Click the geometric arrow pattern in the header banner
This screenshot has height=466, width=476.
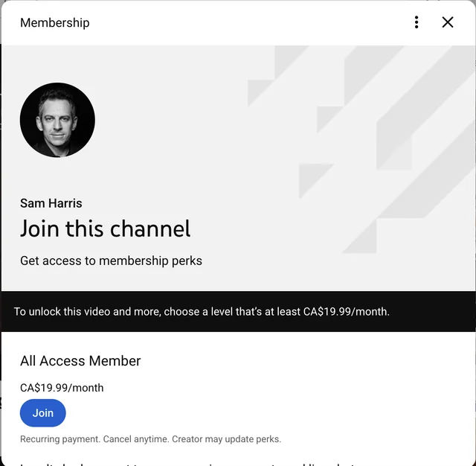click(x=361, y=149)
